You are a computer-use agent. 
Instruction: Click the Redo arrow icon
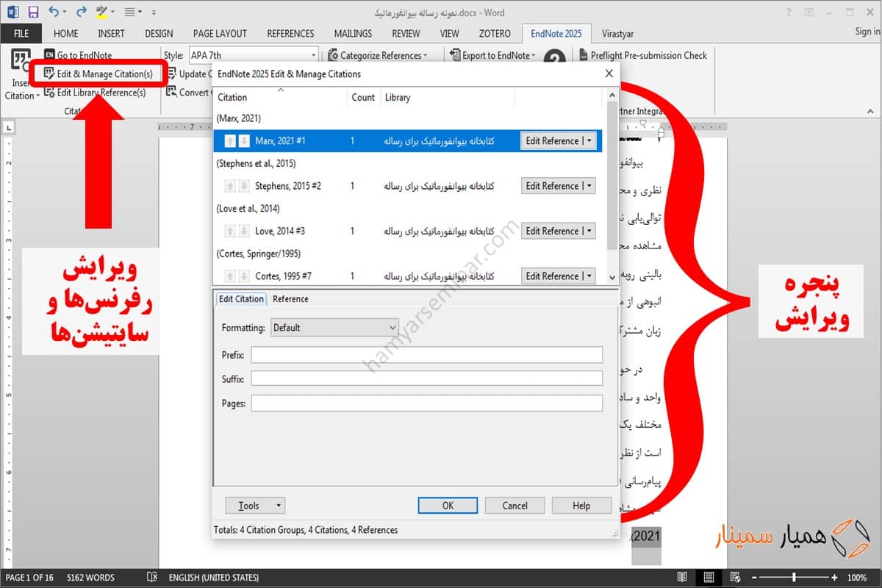(81, 12)
